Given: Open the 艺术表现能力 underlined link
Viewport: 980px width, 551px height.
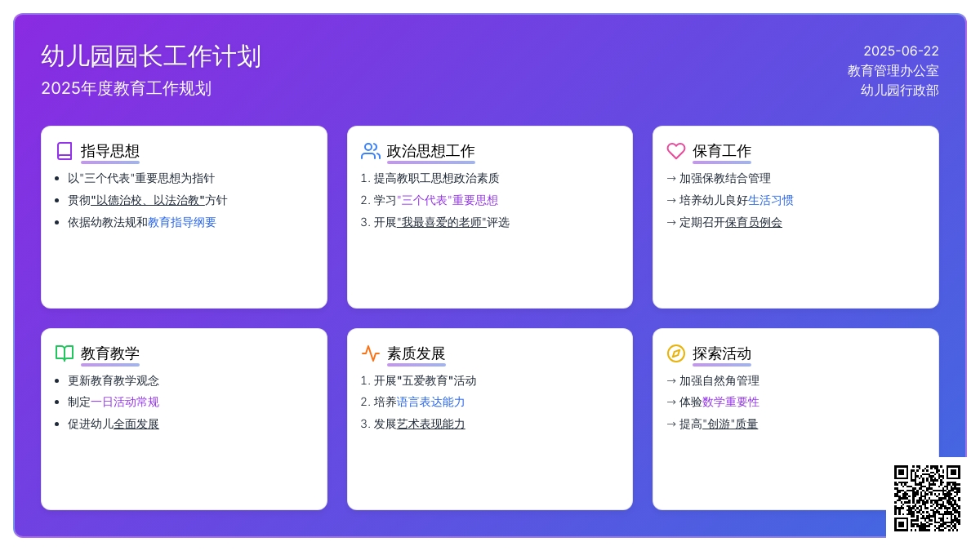Looking at the screenshot, I should [x=431, y=424].
